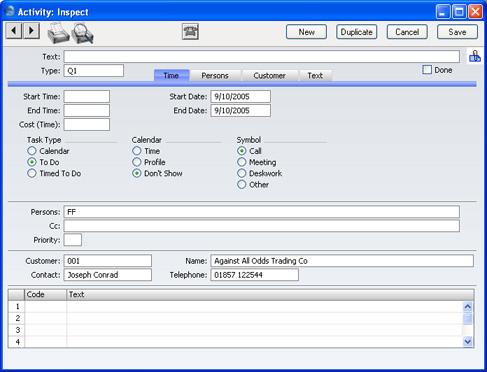Select Timed To Do task type
This screenshot has width=487, height=372.
(32, 173)
